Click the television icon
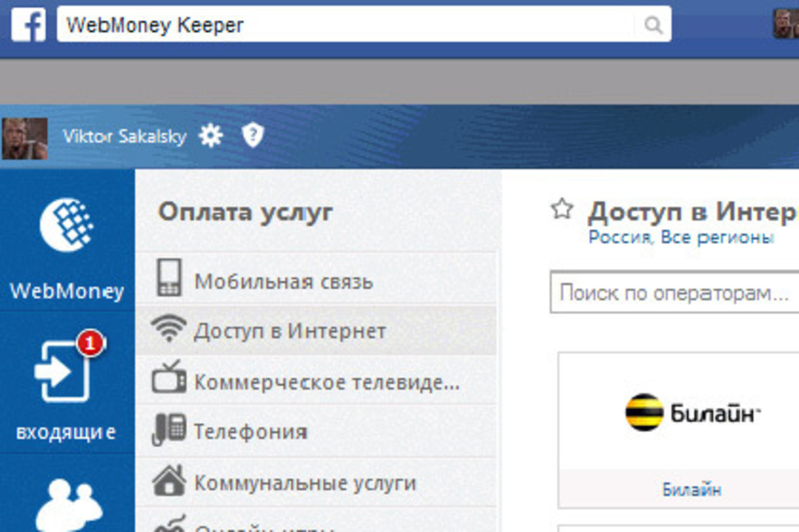The height and width of the screenshot is (532, 799). click(x=169, y=377)
